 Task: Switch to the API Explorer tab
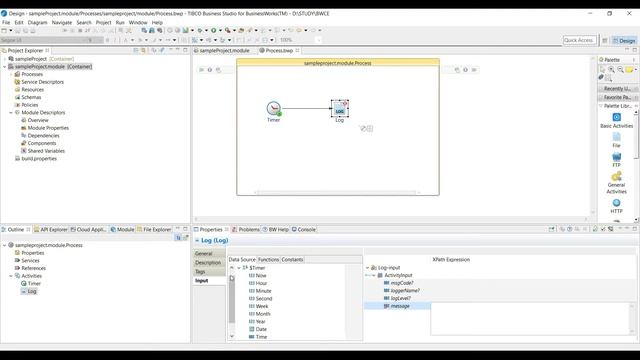point(51,229)
